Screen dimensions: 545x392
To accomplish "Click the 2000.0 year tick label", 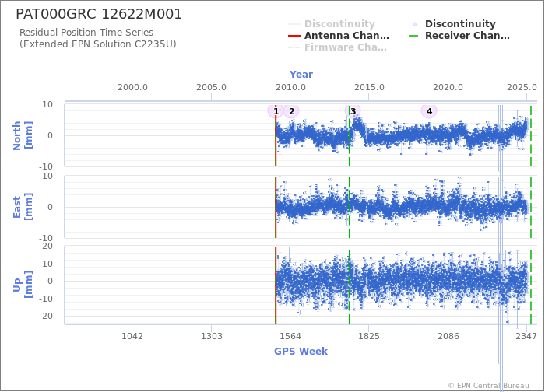I will 132,87.
